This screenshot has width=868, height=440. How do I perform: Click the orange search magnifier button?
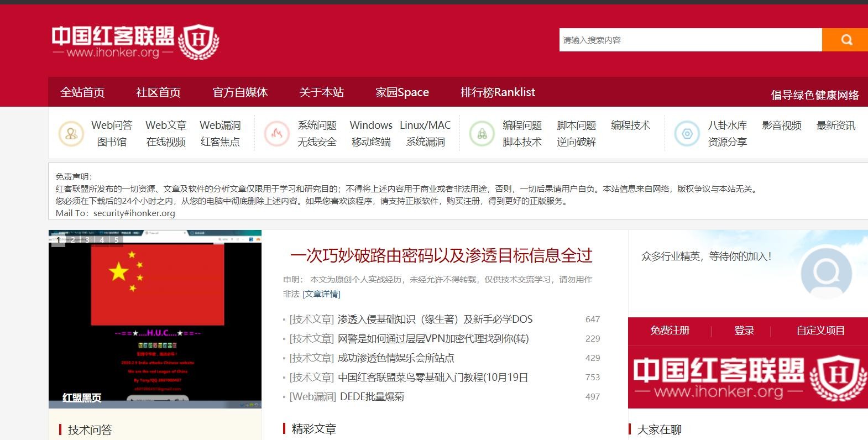coord(845,40)
